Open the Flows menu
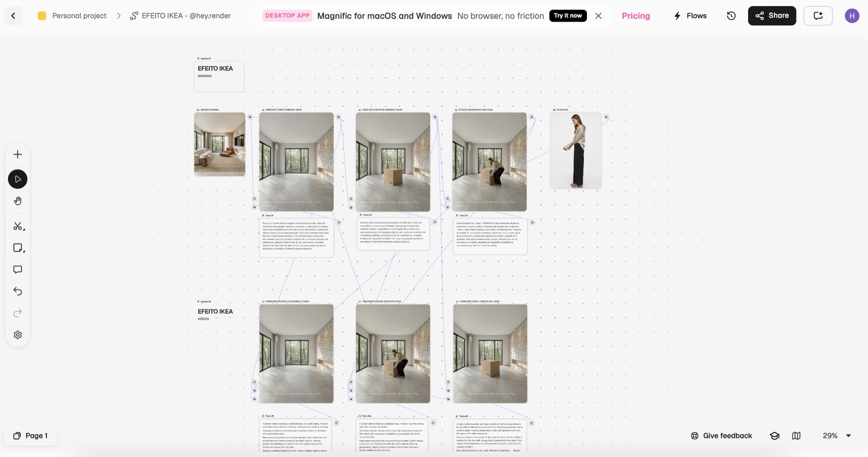Screen dimensions: 868x457 pyautogui.click(x=690, y=16)
